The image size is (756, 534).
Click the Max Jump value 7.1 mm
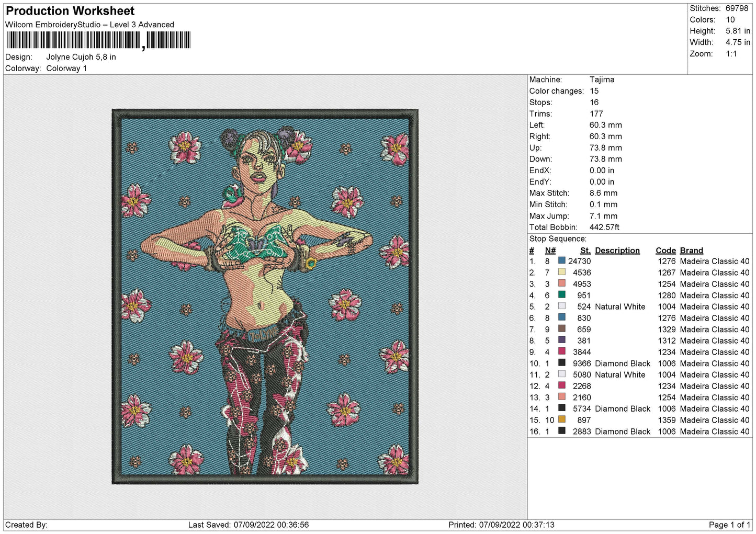[603, 216]
